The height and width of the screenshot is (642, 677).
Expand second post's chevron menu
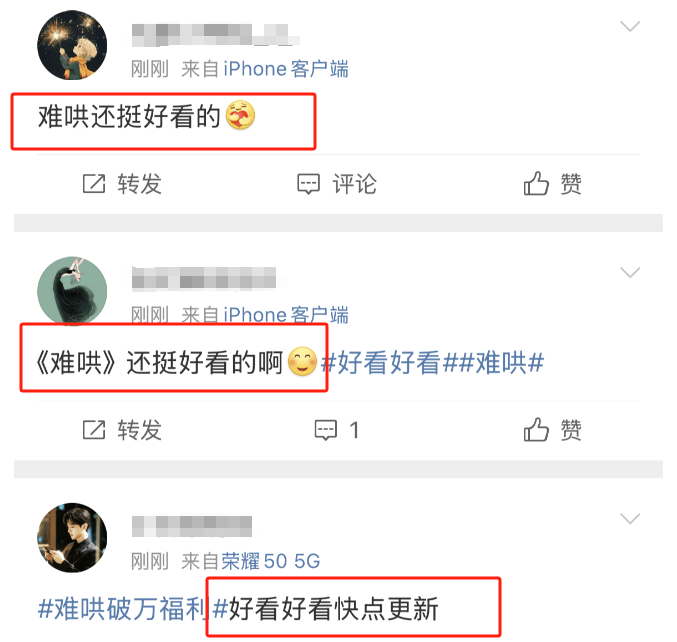630,272
